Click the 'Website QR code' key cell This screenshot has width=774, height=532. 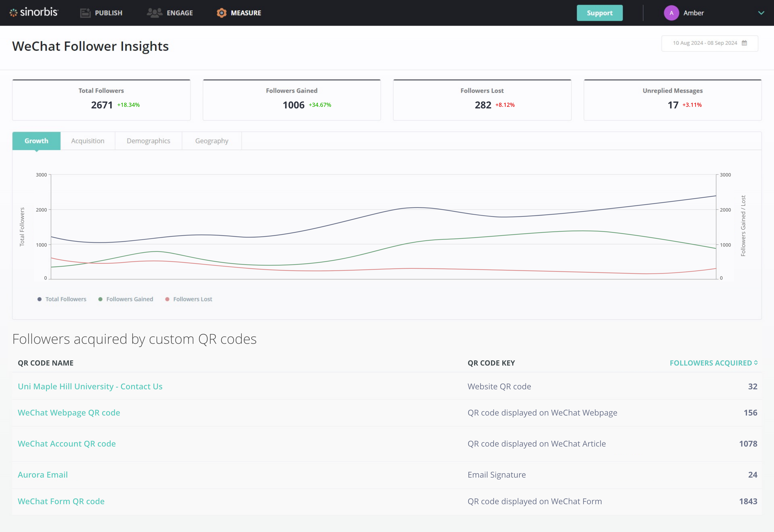(x=499, y=386)
